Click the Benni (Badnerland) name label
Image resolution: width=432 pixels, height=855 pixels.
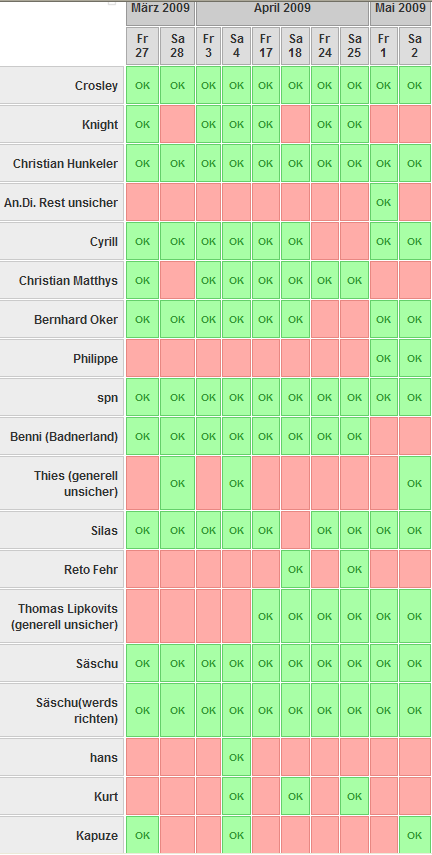[x=63, y=437]
